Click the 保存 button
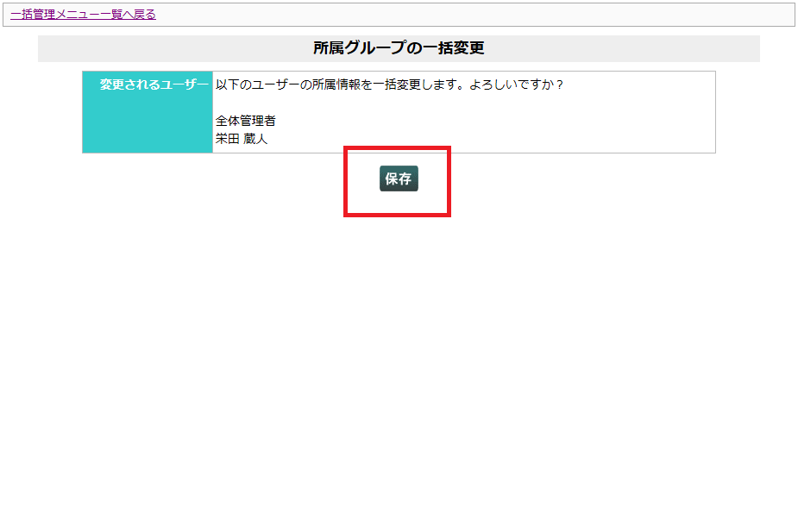 click(399, 178)
